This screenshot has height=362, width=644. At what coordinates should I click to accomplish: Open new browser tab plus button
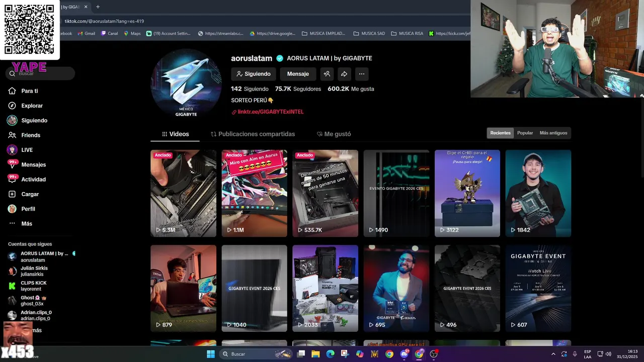coord(98,7)
